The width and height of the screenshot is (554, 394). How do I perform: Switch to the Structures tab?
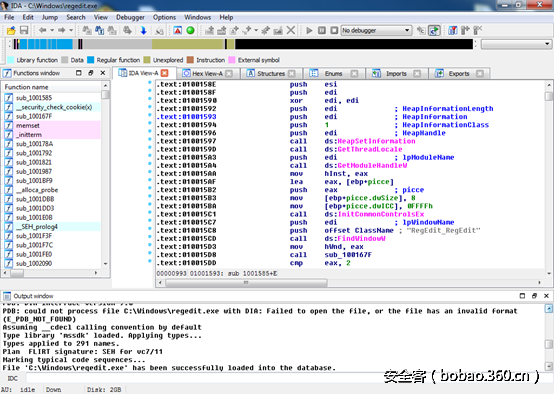point(271,73)
